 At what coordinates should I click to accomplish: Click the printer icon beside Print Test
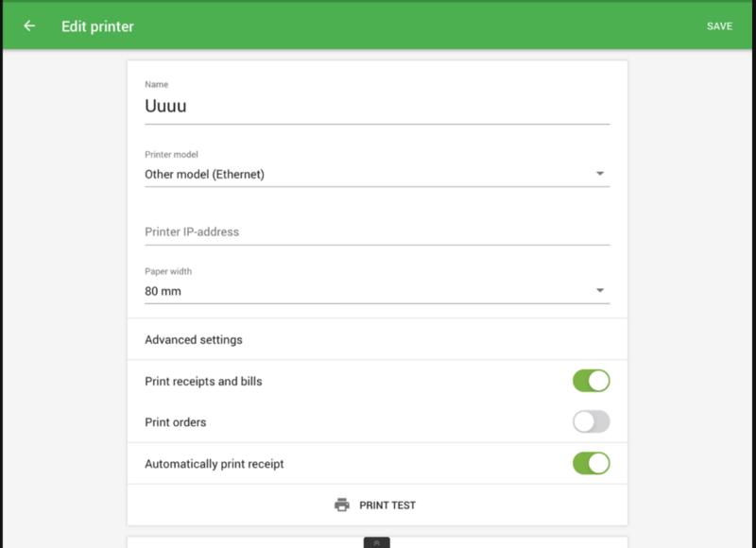pos(342,505)
